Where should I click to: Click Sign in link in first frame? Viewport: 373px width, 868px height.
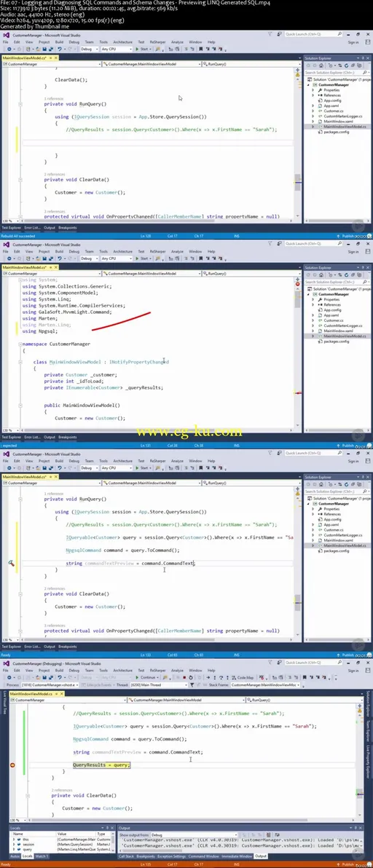tap(353, 42)
